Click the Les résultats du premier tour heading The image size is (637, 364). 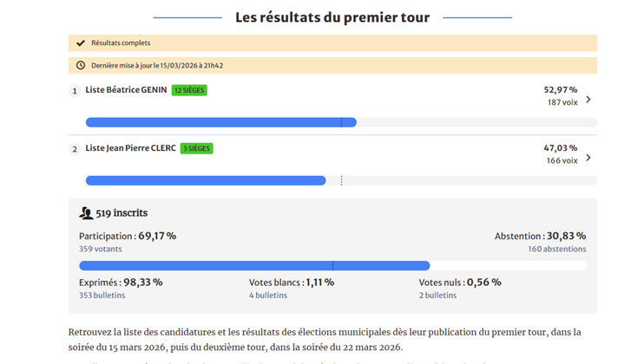click(x=332, y=17)
